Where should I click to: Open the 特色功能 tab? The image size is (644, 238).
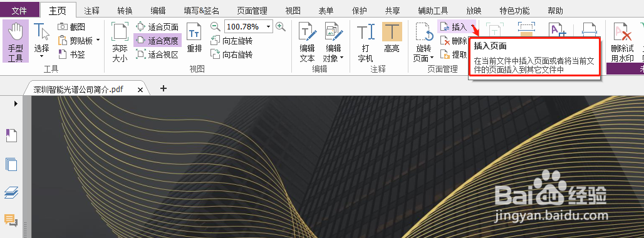[x=514, y=11]
